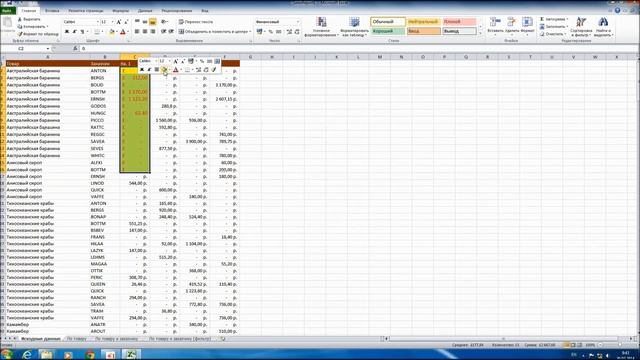
Task: Click the Fill (Заполнить) button
Action: (x=553, y=27)
